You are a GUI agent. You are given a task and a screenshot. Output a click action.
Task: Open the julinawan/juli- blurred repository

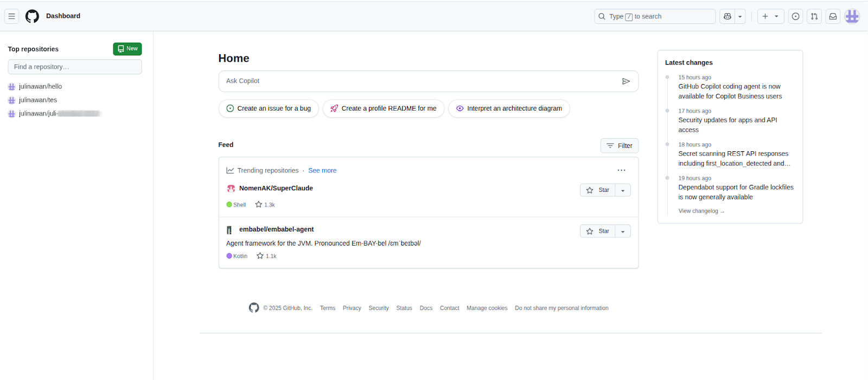pyautogui.click(x=60, y=113)
